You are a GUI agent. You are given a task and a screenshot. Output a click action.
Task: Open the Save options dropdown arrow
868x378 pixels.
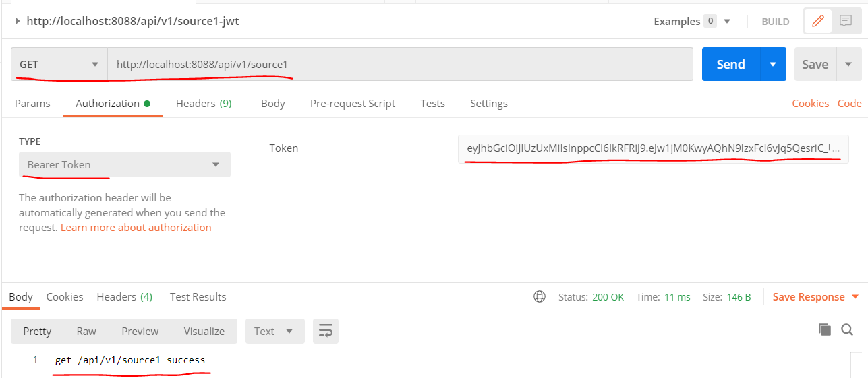click(x=848, y=65)
